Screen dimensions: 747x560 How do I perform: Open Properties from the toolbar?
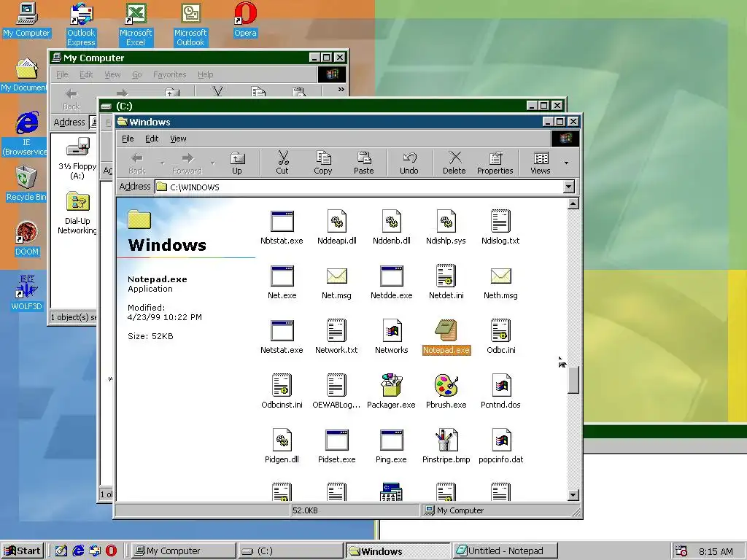point(495,163)
